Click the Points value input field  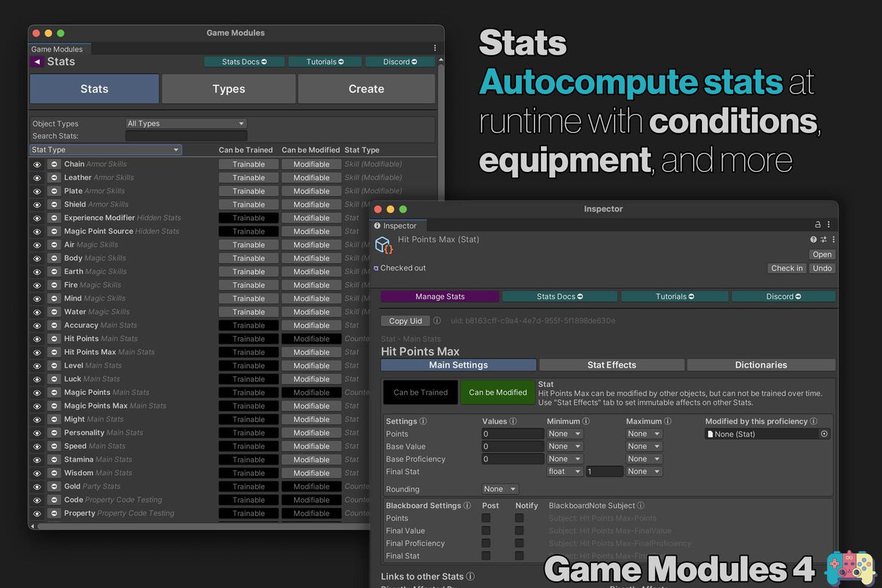513,434
